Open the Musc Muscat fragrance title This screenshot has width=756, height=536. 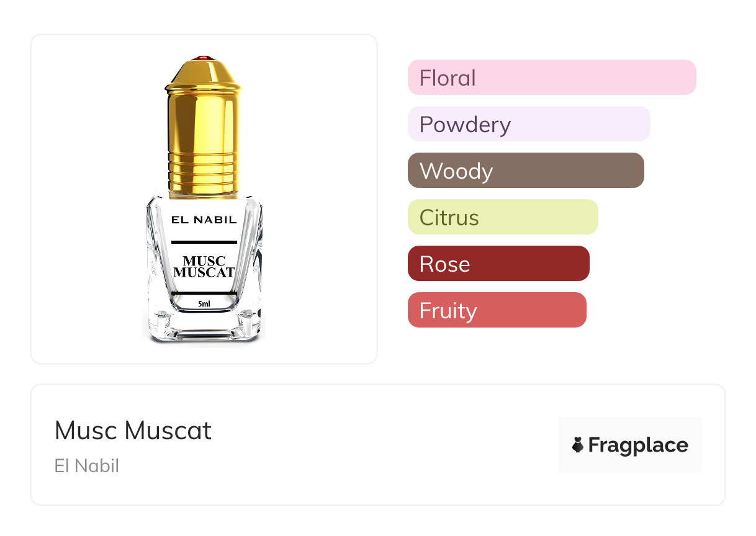coord(133,430)
